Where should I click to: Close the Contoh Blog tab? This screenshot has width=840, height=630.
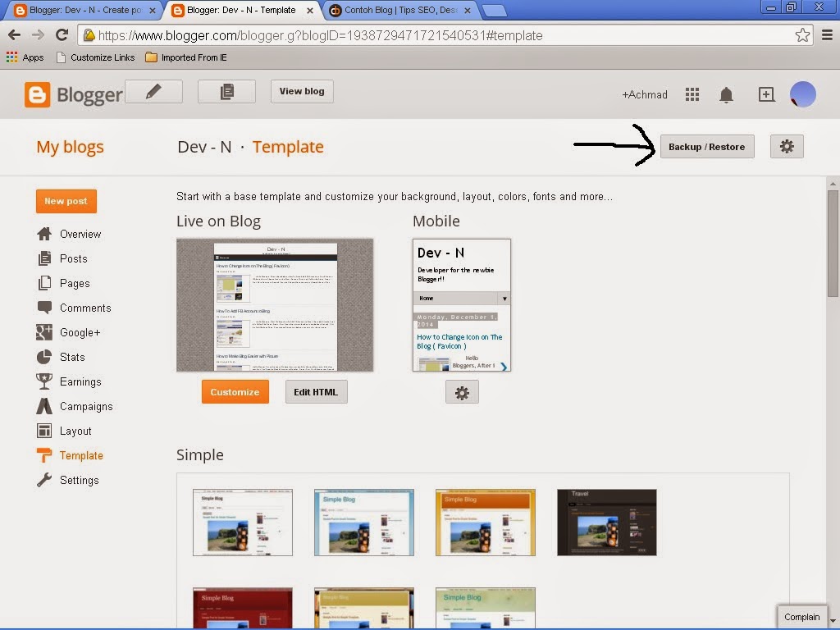468,10
